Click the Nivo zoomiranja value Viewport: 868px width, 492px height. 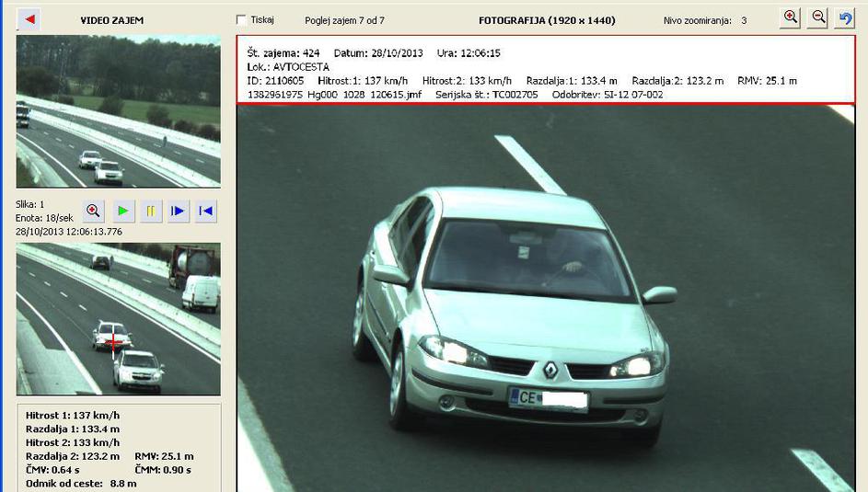click(x=744, y=20)
